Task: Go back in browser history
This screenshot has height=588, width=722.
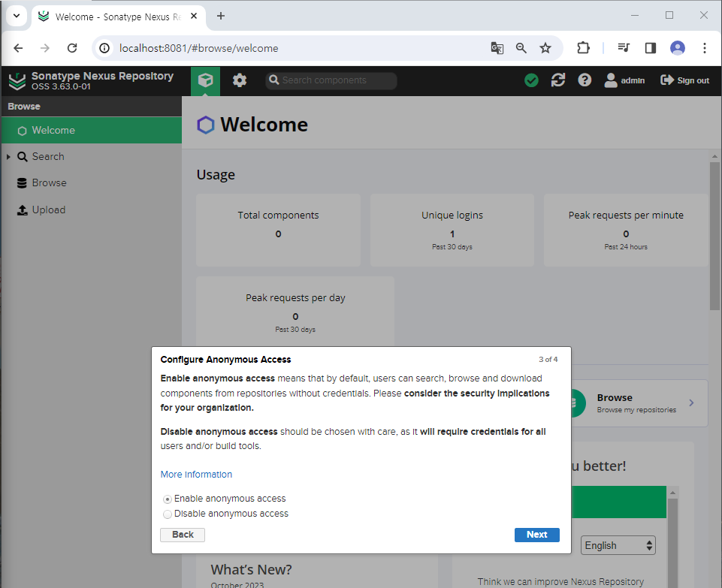Action: click(x=18, y=48)
